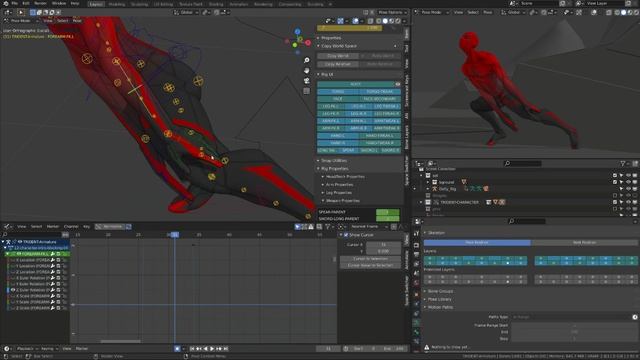Open the outliner filter funnel icon
Screen dimensions: 640x360
tap(623, 164)
